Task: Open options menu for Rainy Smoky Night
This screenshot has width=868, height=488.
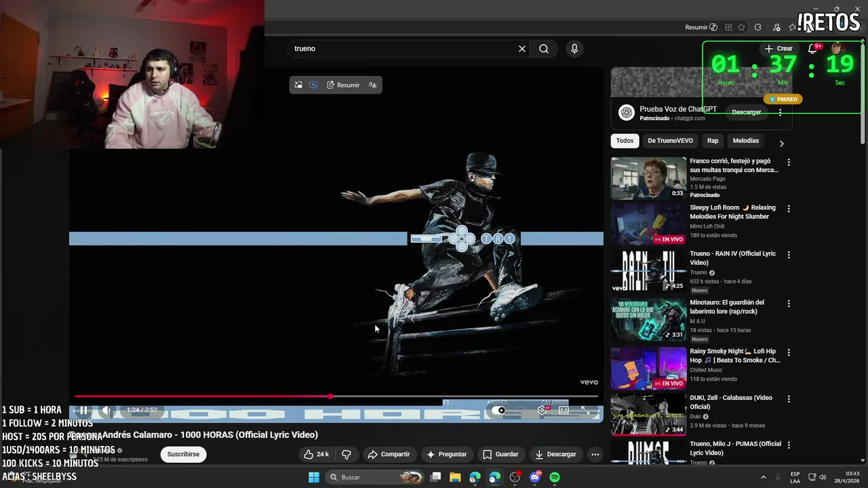Action: 789,352
